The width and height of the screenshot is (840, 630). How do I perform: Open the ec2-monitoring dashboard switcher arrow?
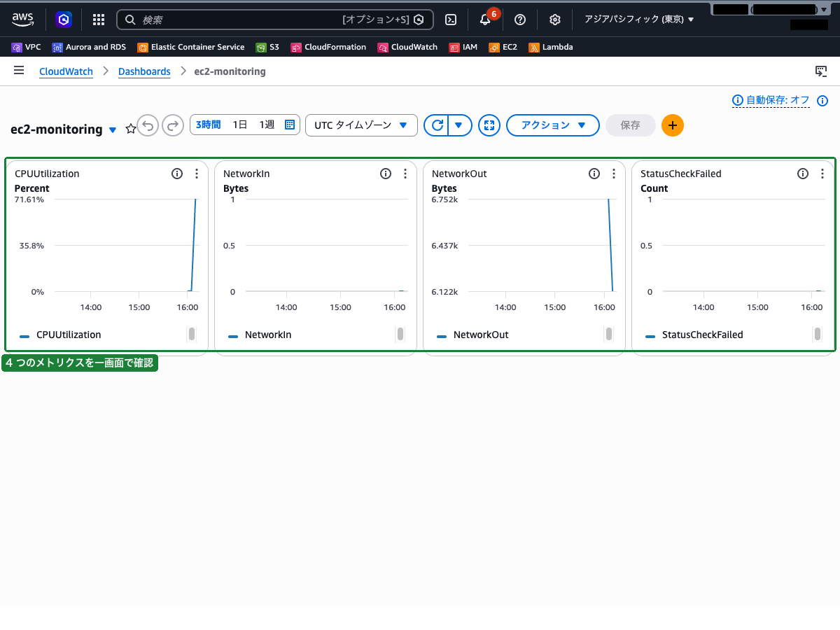click(113, 129)
